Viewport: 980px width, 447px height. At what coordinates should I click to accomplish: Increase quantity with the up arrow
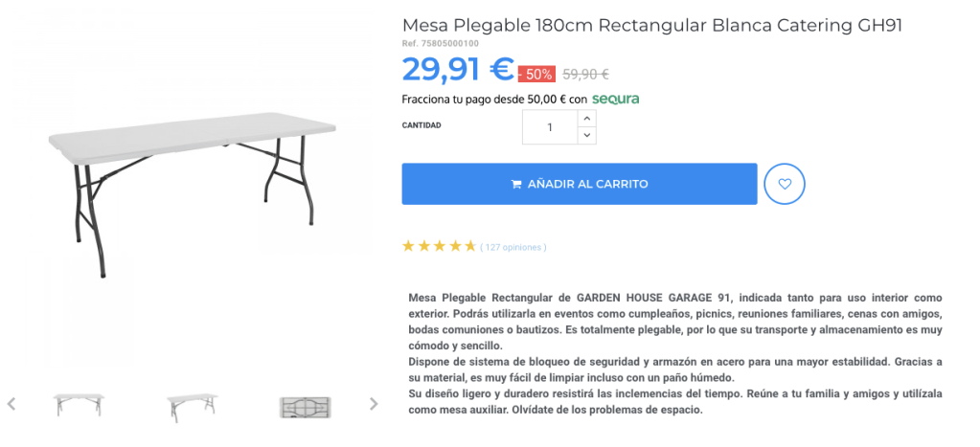[586, 118]
